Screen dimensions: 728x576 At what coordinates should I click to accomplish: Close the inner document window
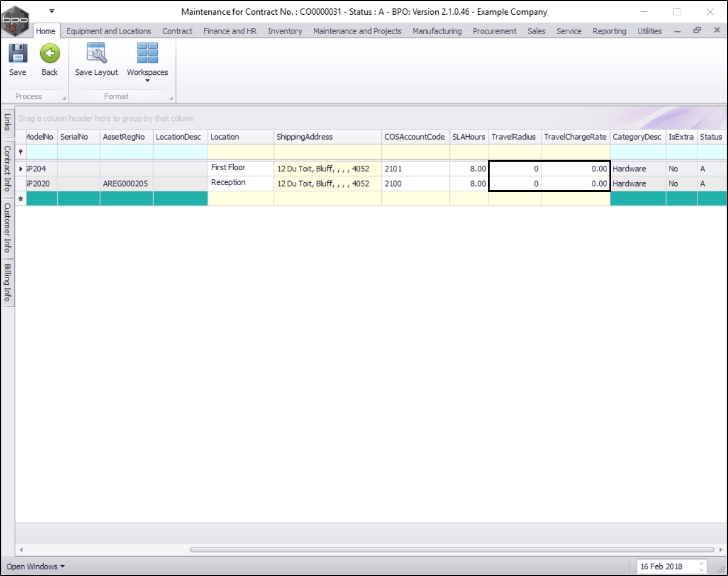[717, 31]
